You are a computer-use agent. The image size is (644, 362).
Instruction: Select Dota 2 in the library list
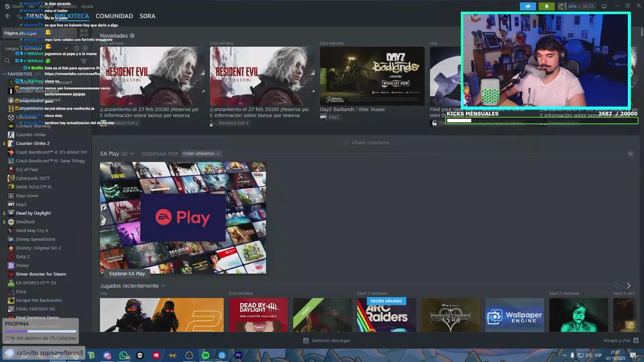pyautogui.click(x=23, y=256)
